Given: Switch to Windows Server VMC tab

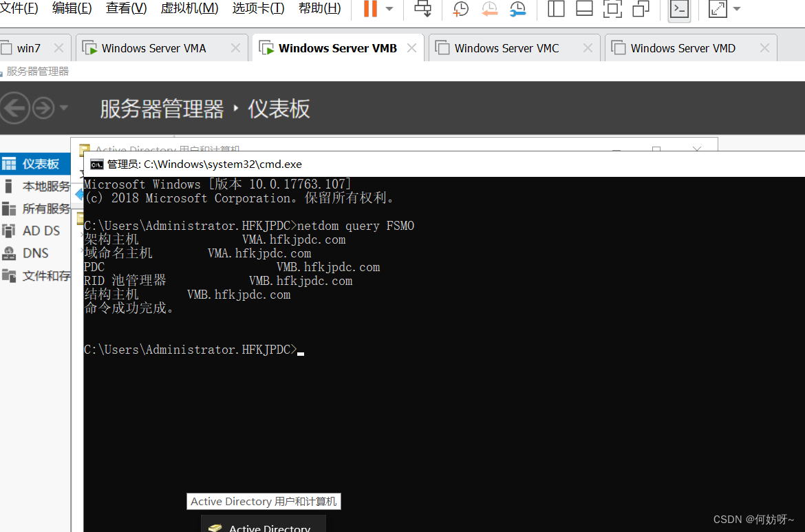Looking at the screenshot, I should [506, 48].
